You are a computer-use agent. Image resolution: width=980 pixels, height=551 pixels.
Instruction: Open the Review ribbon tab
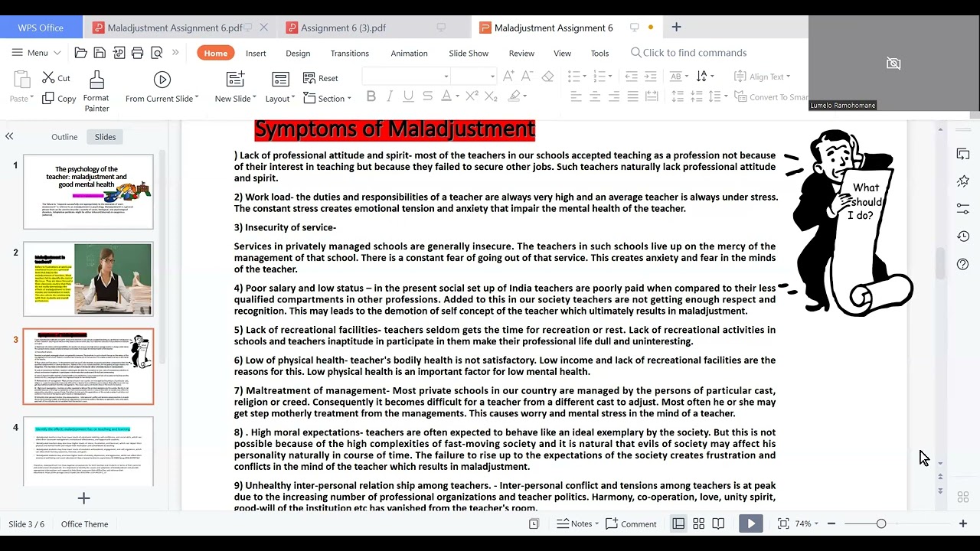pyautogui.click(x=521, y=53)
